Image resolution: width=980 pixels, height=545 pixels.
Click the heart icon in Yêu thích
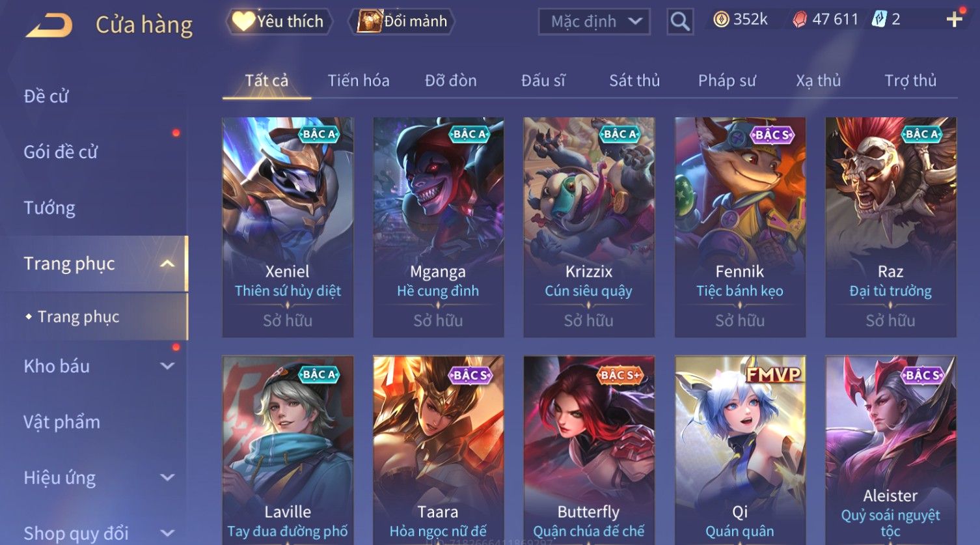click(243, 21)
